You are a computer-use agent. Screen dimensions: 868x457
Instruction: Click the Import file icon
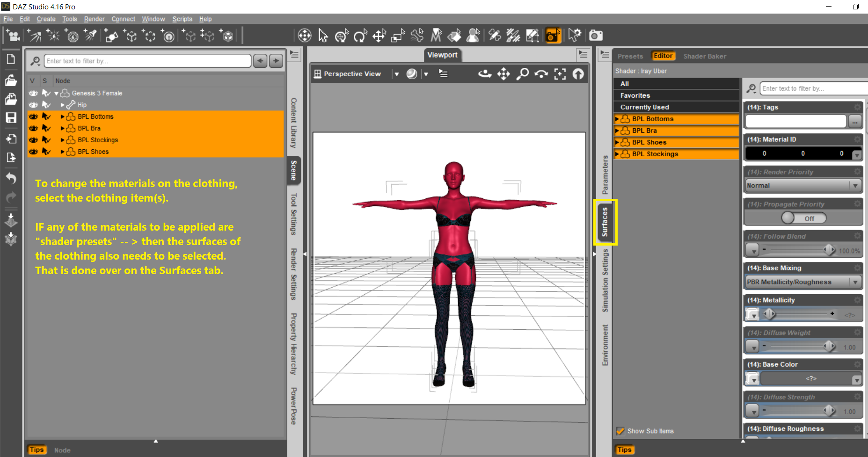coord(11,138)
